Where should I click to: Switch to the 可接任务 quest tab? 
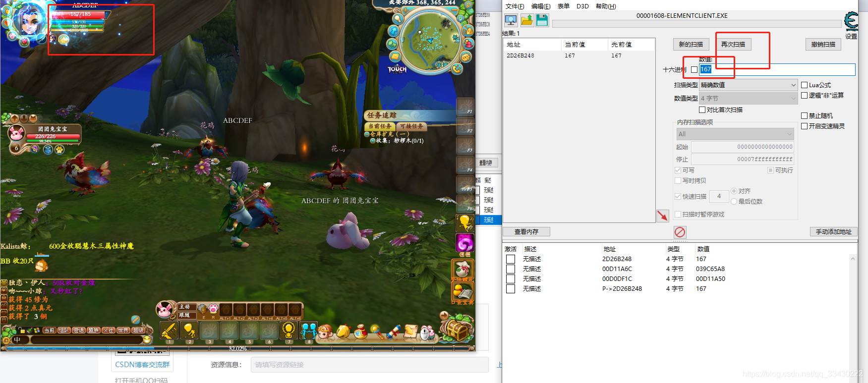pos(411,126)
